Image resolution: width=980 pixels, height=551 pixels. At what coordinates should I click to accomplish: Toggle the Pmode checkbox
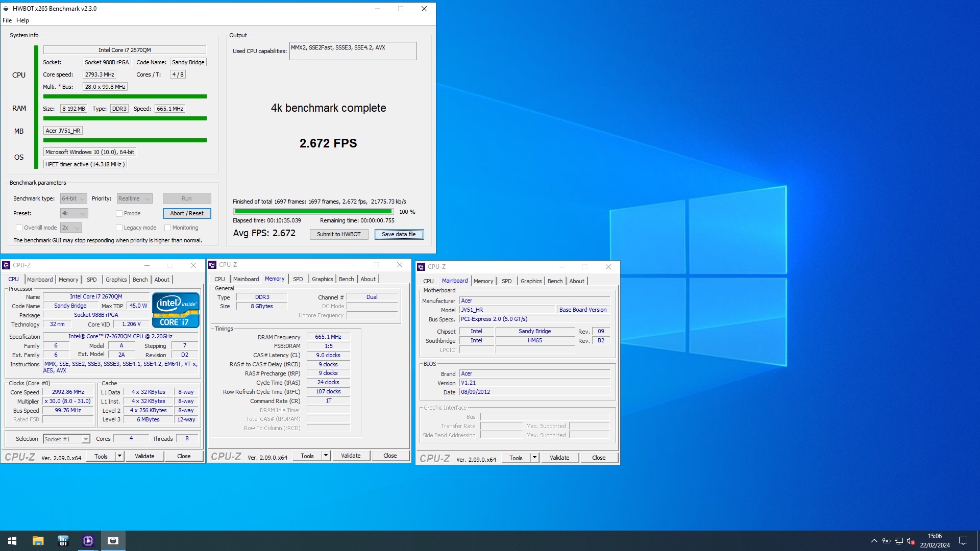pos(119,214)
